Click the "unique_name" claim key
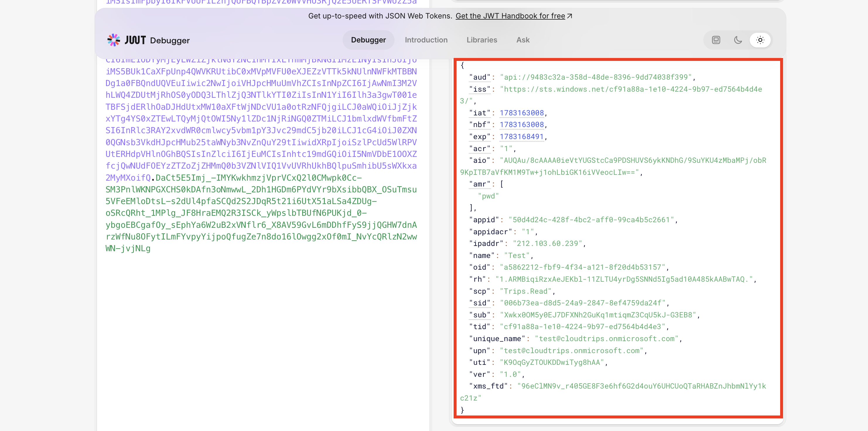This screenshot has height=431, width=868. coord(497,339)
